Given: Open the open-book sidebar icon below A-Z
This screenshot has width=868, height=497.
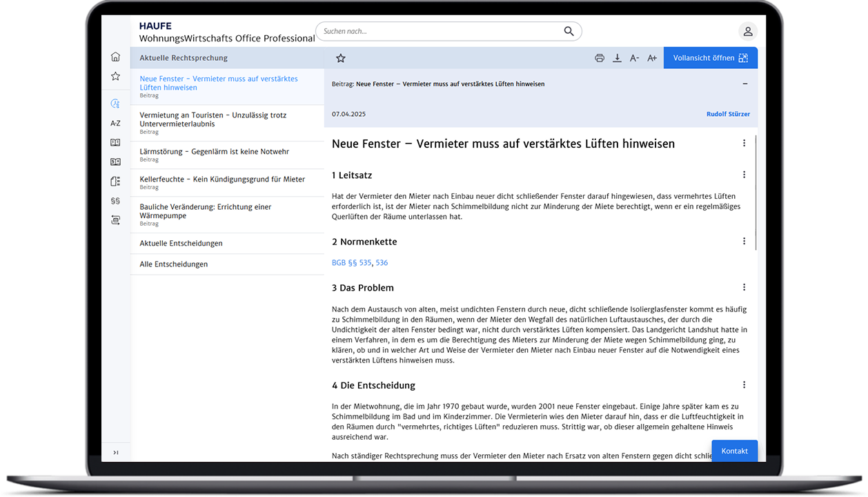Looking at the screenshot, I should click(115, 142).
